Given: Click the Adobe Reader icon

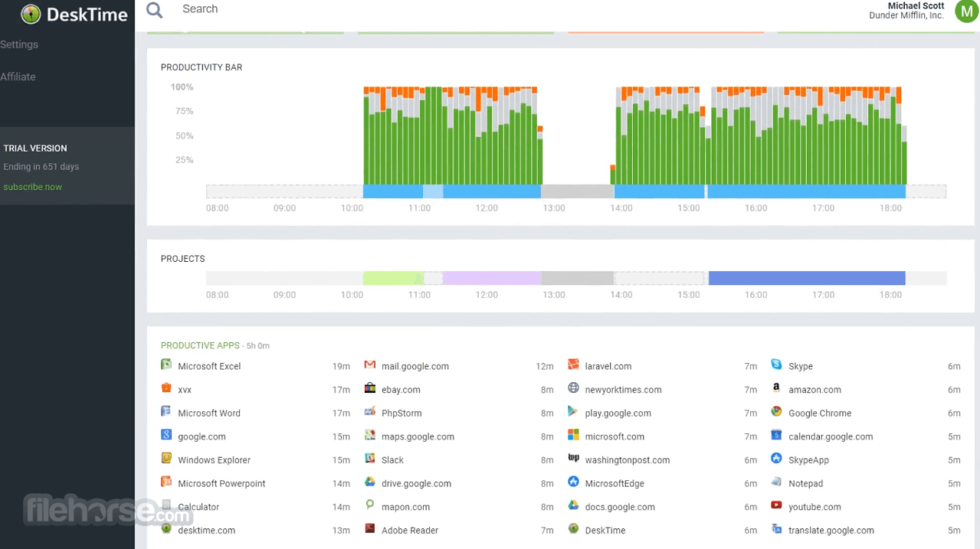Looking at the screenshot, I should pos(370,529).
